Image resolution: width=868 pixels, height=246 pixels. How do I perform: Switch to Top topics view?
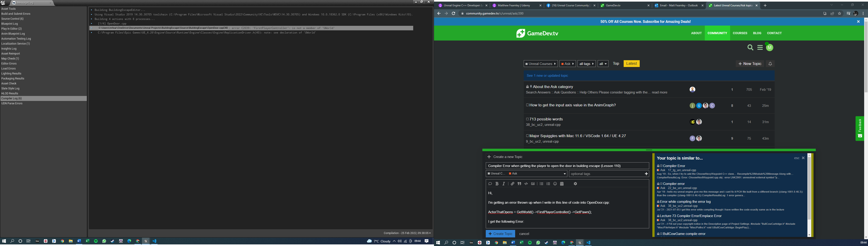click(616, 63)
